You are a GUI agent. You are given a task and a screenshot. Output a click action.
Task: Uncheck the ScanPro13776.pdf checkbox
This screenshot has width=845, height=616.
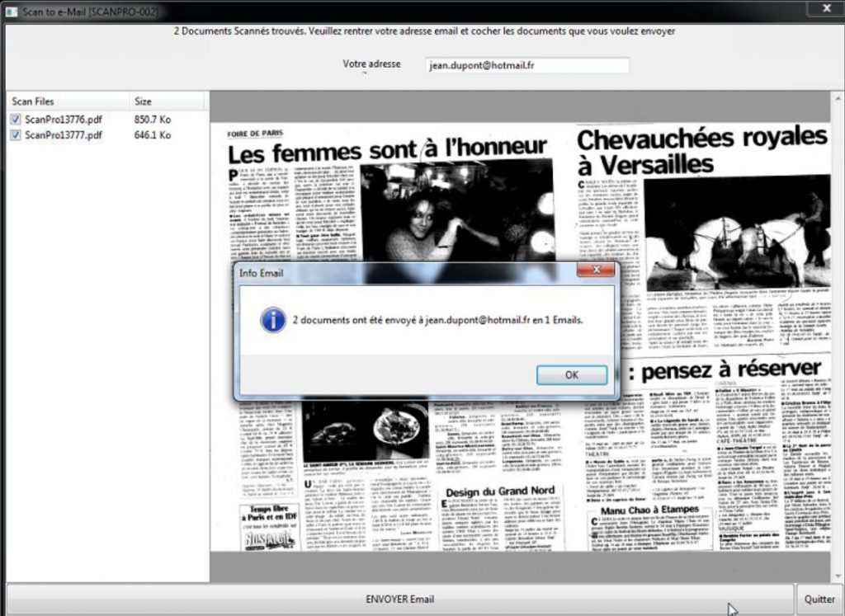[16, 120]
